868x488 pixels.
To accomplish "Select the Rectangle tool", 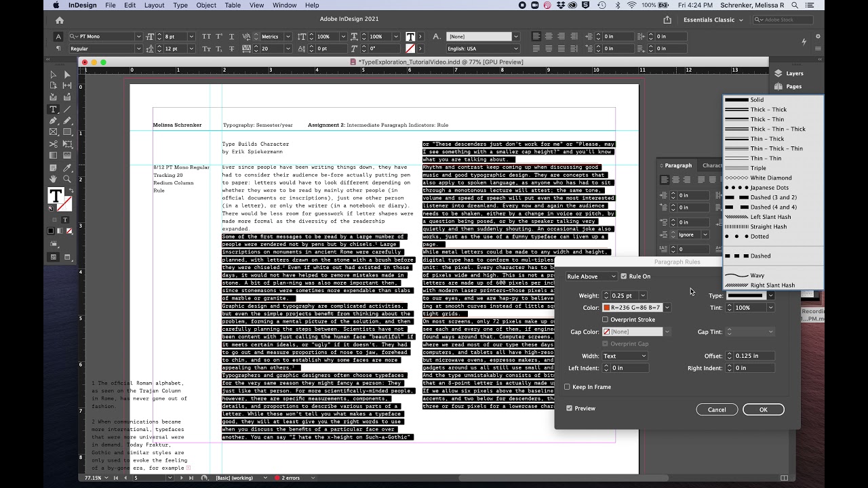I will coord(67,132).
